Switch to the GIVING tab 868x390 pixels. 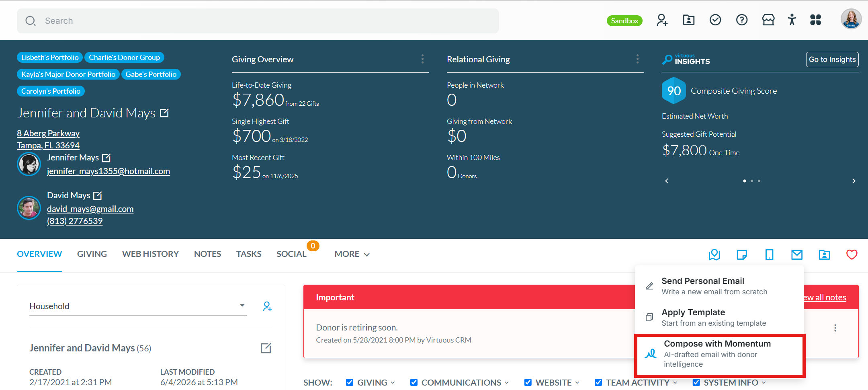pyautogui.click(x=92, y=254)
